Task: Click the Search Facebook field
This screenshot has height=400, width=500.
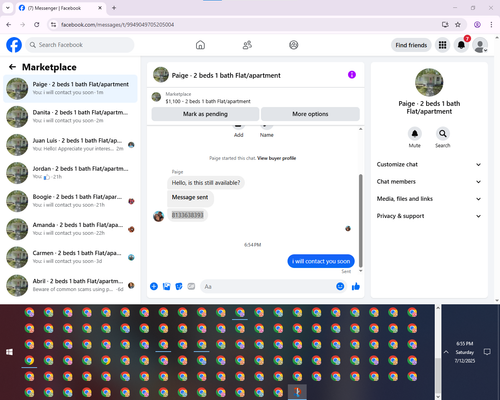Action: pyautogui.click(x=80, y=45)
